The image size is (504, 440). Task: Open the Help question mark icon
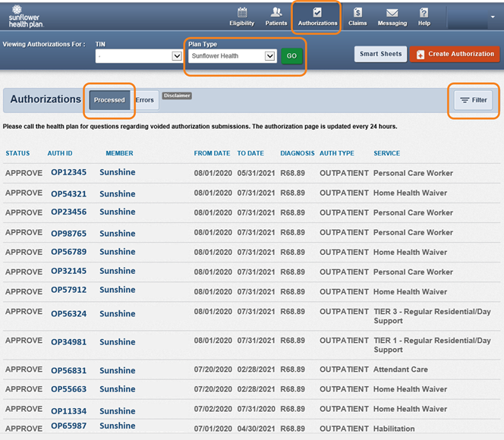point(424,12)
